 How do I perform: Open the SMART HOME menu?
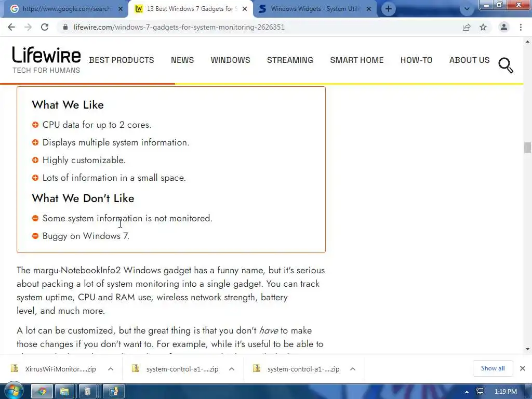pos(357,60)
